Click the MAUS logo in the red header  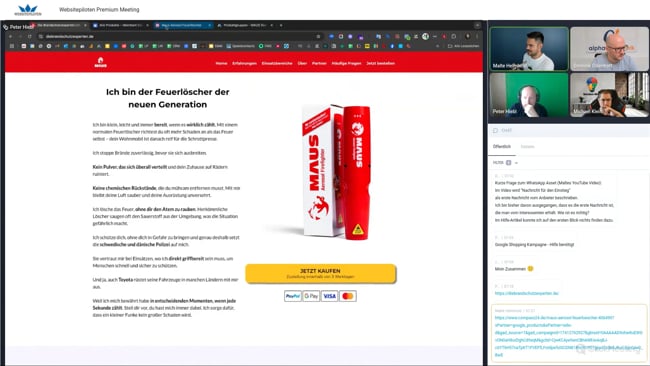[100, 63]
